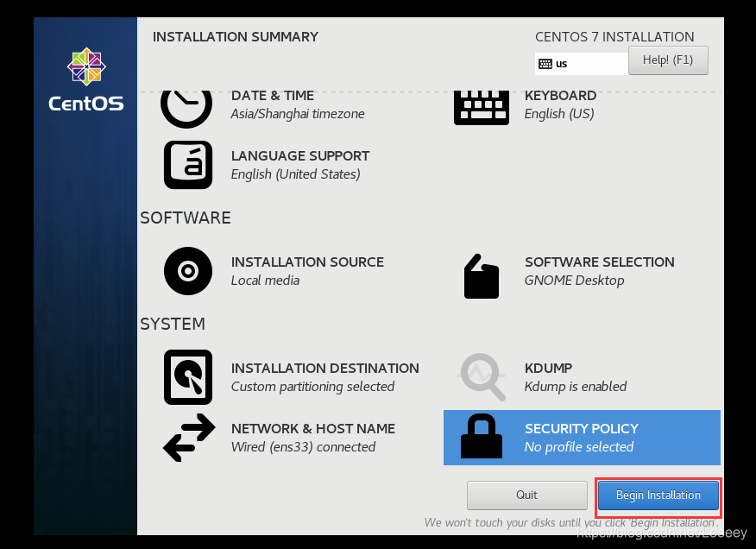Viewport: 756px width, 549px height.
Task: Click the CENTOS 7 INSTALLATION title
Action: coord(614,36)
